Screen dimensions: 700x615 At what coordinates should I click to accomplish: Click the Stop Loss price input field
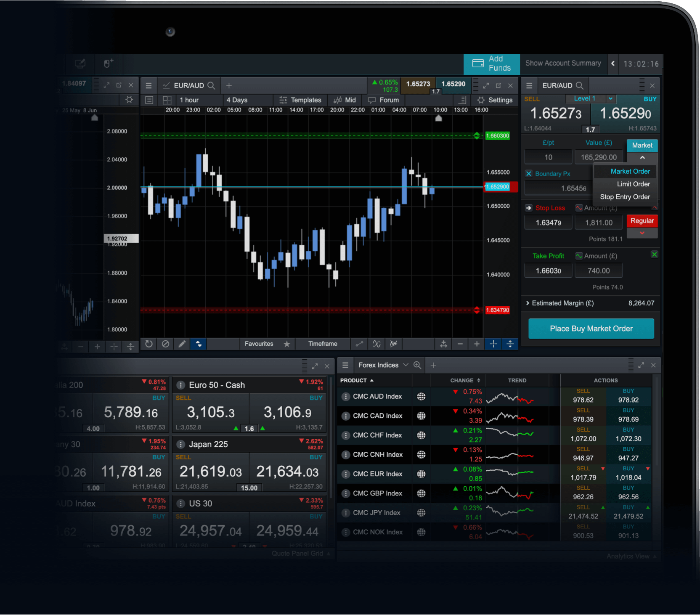[x=548, y=223]
